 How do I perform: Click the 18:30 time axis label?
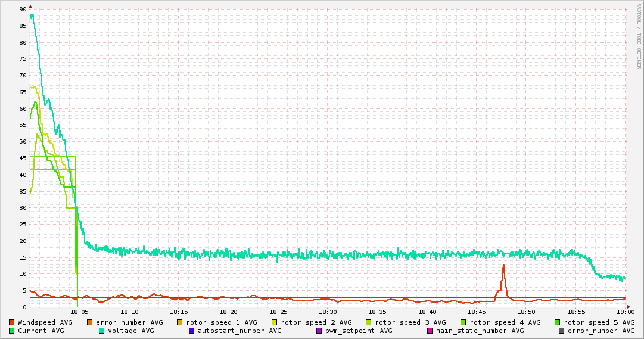tap(328, 312)
